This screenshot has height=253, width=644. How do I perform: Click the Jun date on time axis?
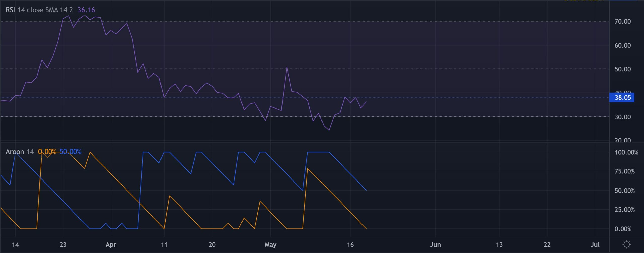click(x=435, y=245)
